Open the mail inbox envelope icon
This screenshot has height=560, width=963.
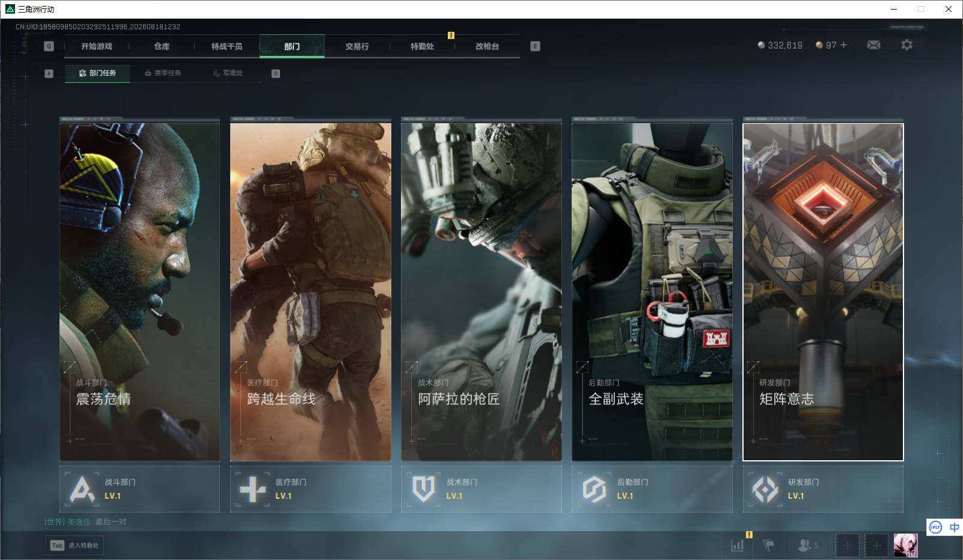pyautogui.click(x=873, y=45)
